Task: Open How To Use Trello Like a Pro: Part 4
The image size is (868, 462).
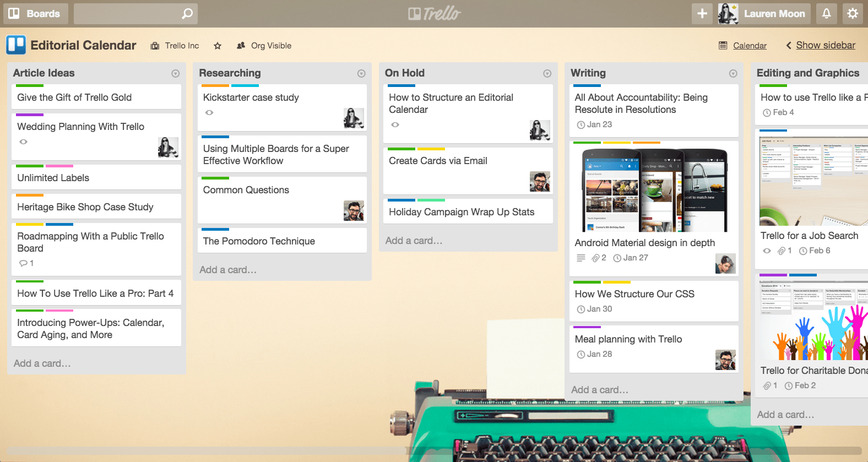Action: [x=96, y=292]
